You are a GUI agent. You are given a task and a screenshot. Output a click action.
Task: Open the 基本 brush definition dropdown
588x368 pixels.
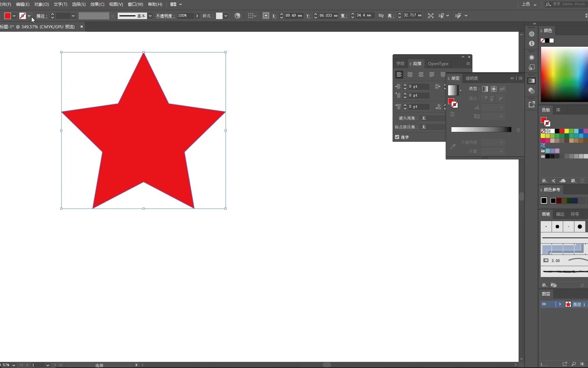click(x=150, y=16)
